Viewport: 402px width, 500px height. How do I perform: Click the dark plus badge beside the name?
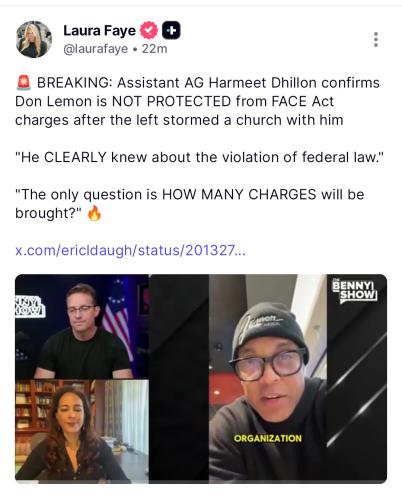click(171, 30)
